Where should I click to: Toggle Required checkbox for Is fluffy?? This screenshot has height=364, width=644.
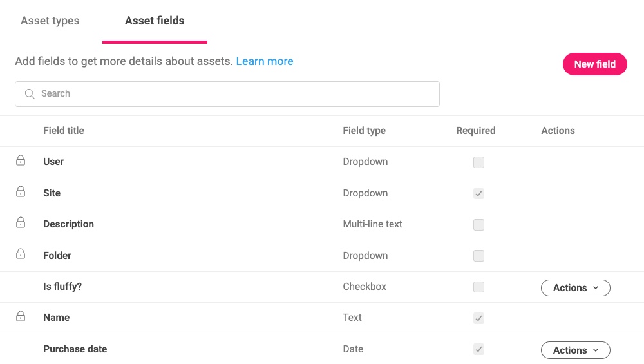(x=478, y=287)
